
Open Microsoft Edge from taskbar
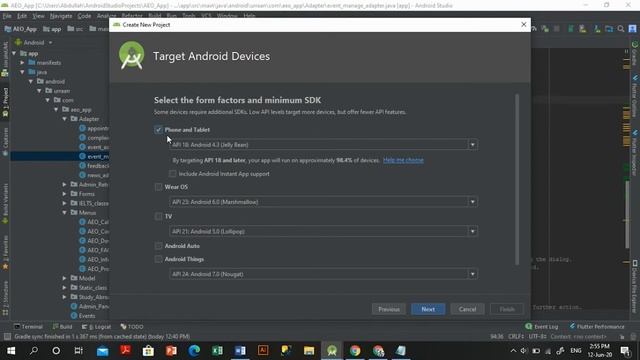[x=194, y=351]
